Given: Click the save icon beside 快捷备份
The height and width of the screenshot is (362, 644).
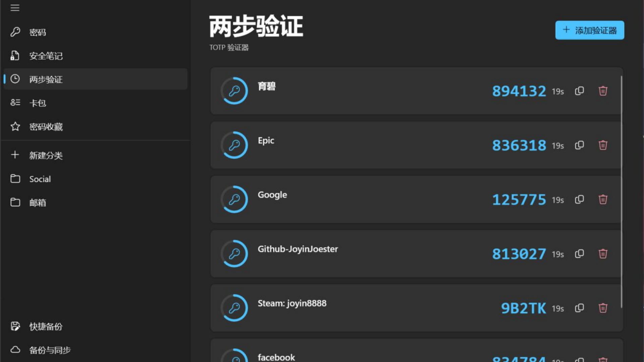Looking at the screenshot, I should click(15, 326).
